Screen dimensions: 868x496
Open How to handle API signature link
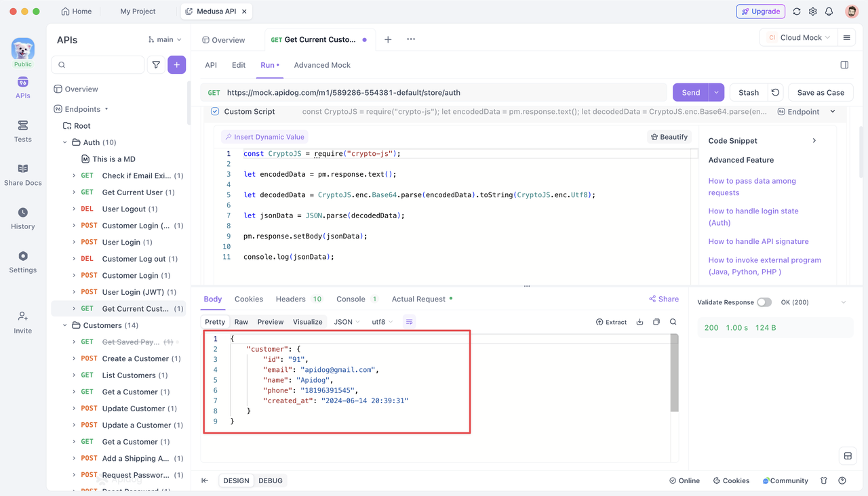click(758, 241)
